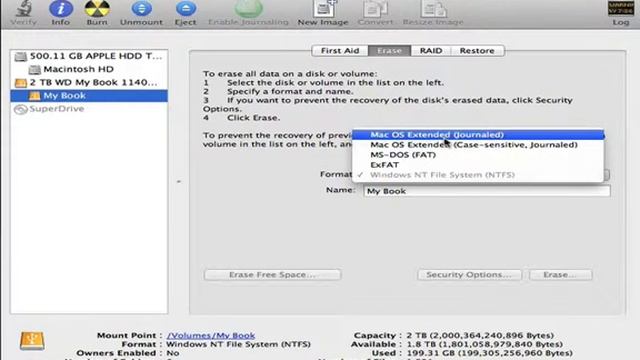Click Available 1.8 TB value text

484,344
